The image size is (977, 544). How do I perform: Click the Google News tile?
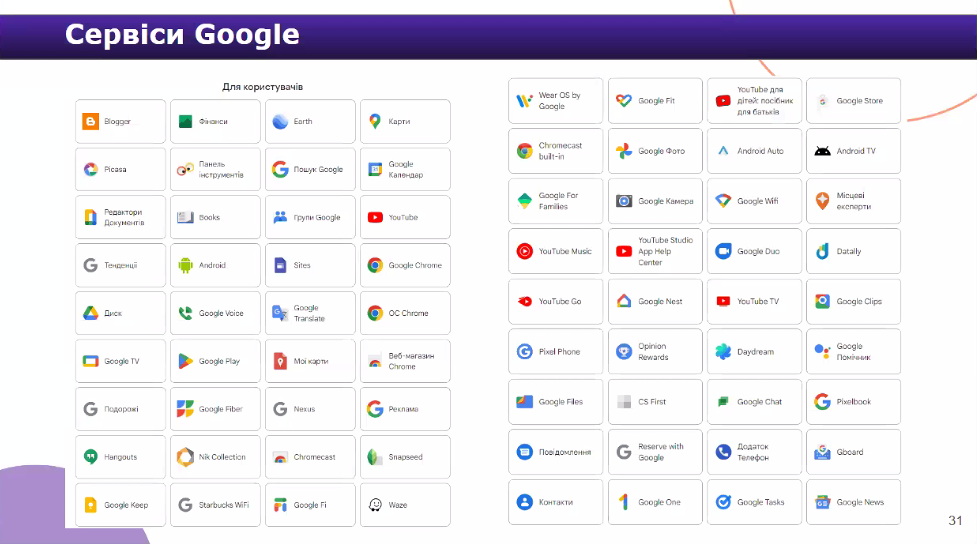(x=853, y=502)
